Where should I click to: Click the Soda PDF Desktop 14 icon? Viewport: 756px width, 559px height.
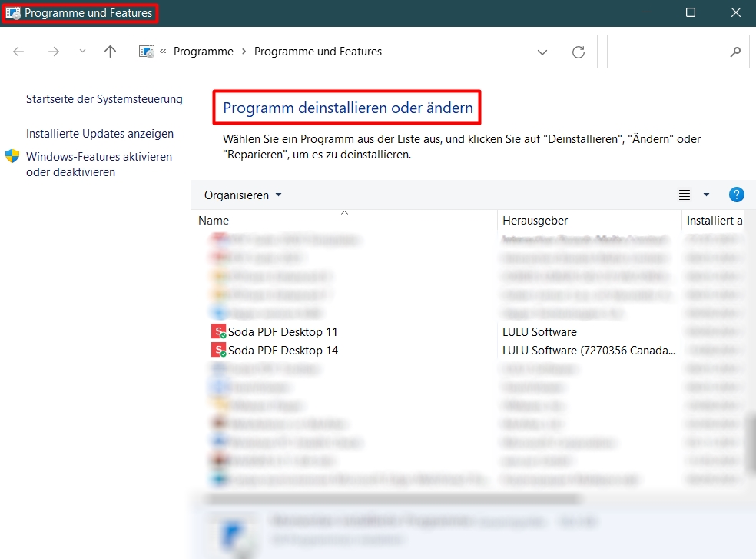pos(219,350)
